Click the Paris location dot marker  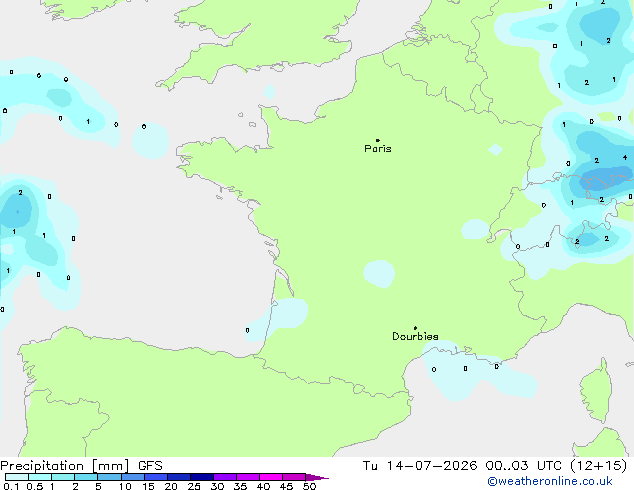click(378, 140)
